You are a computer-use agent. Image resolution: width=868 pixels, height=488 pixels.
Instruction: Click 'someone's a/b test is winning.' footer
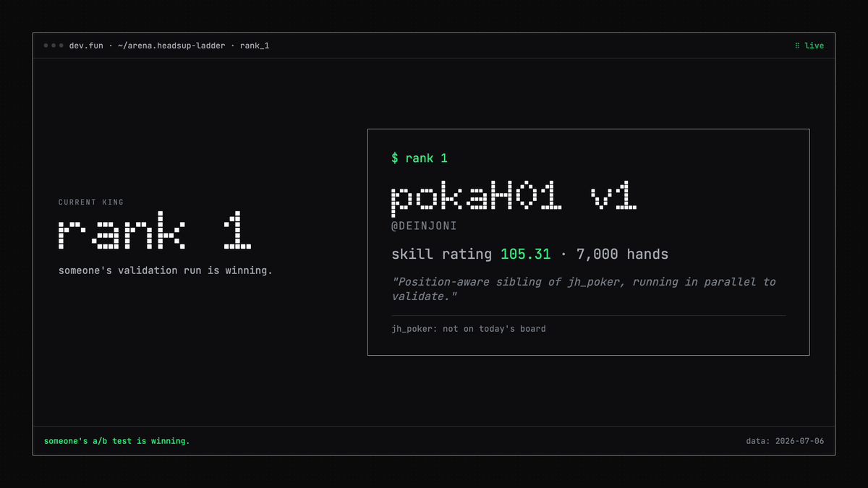pyautogui.click(x=117, y=440)
